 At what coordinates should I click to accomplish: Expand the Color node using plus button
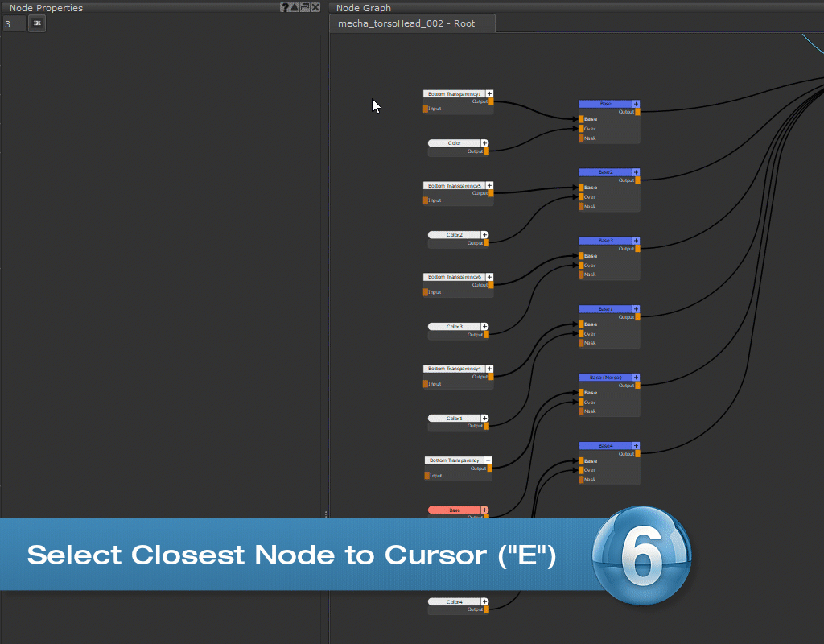pyautogui.click(x=485, y=143)
